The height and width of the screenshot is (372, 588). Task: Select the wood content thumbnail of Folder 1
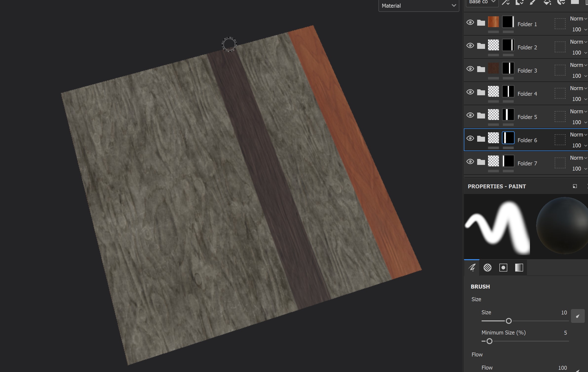pos(493,22)
